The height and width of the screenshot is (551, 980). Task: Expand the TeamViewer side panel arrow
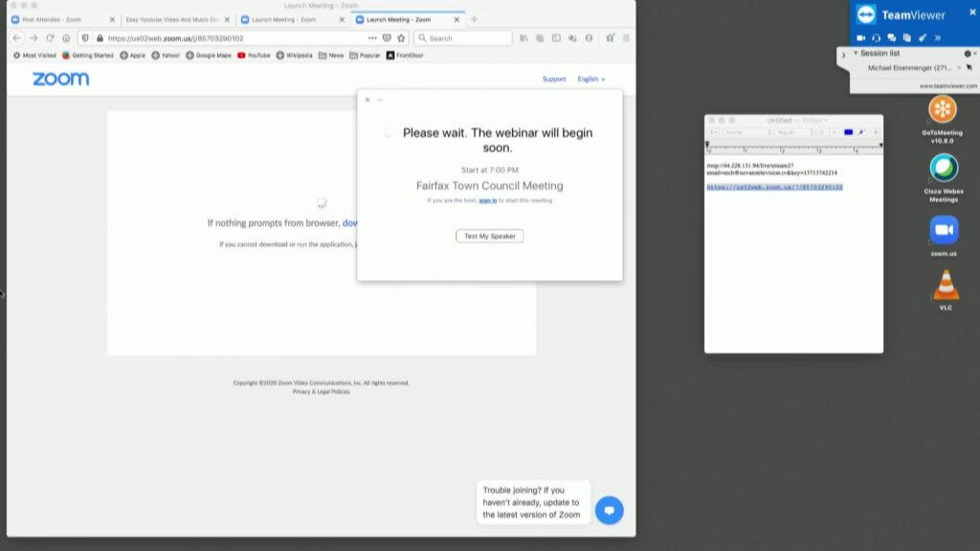tap(843, 56)
